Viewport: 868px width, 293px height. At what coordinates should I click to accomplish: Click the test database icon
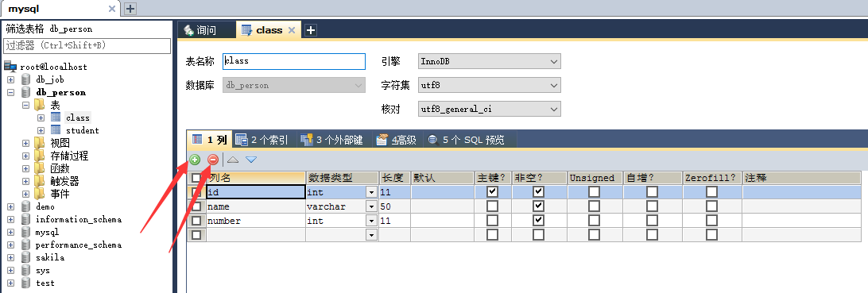point(26,283)
